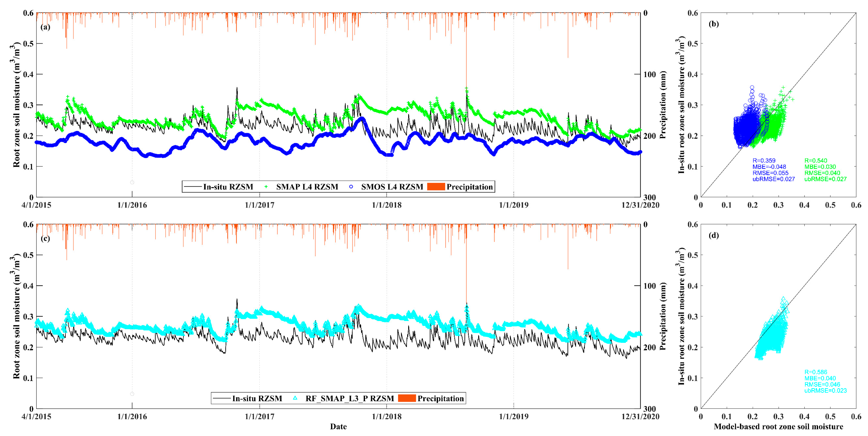
Task: Click the cyan R=0.586 statistics text
Action: 816,372
